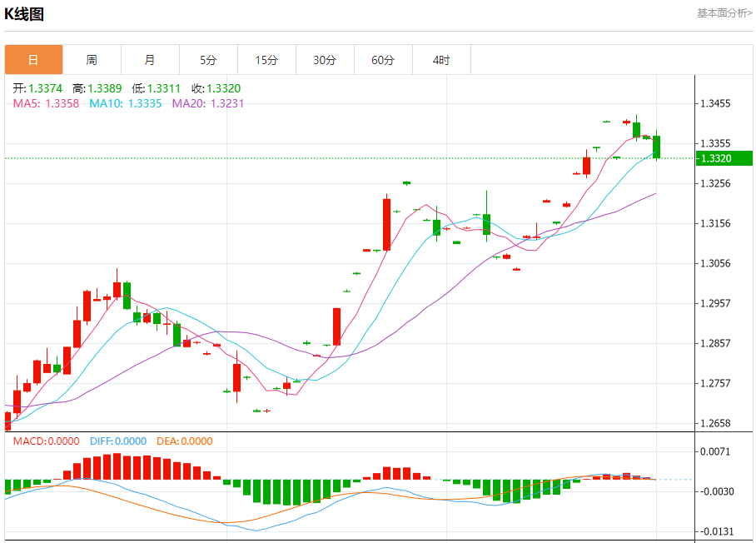The width and height of the screenshot is (756, 543).
Task: Click the 低: 1.3311 low value
Action: [157, 89]
